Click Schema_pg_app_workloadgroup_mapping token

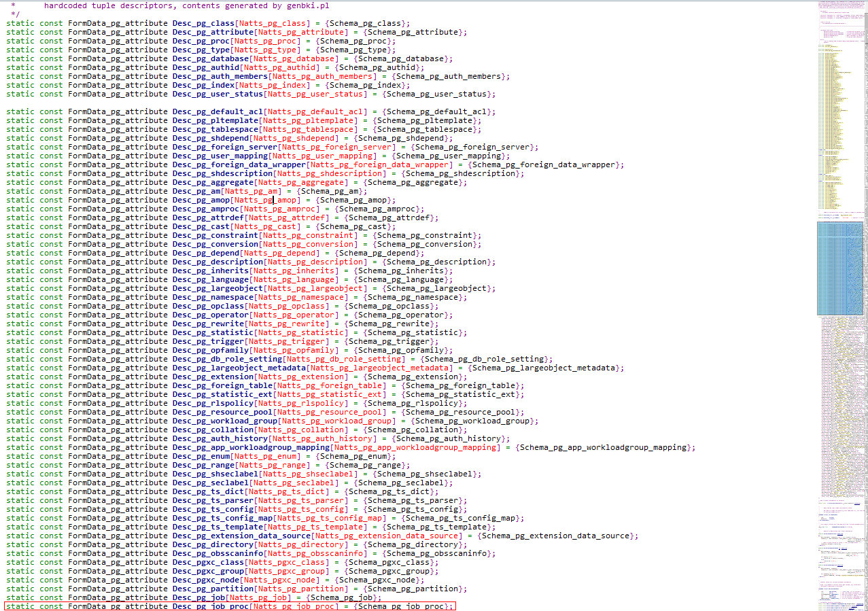pyautogui.click(x=604, y=447)
